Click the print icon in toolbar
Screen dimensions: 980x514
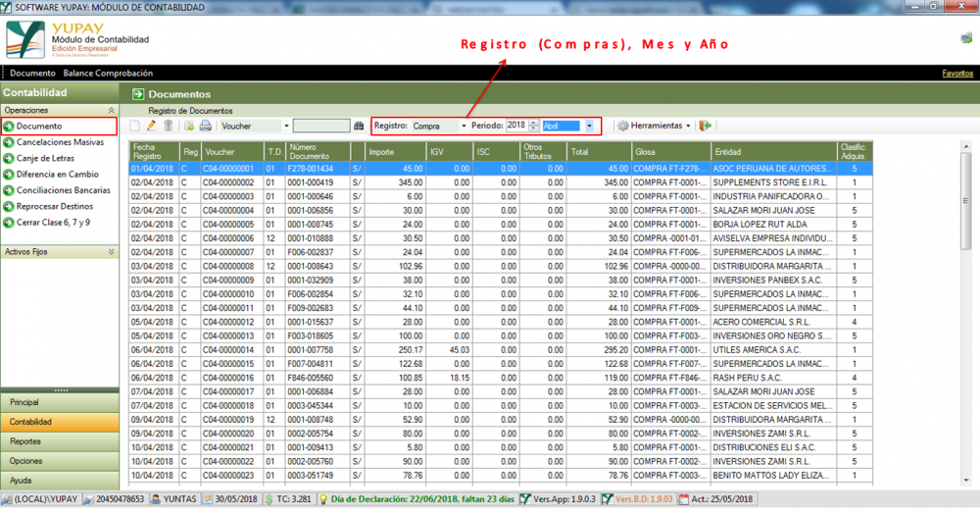coord(205,126)
